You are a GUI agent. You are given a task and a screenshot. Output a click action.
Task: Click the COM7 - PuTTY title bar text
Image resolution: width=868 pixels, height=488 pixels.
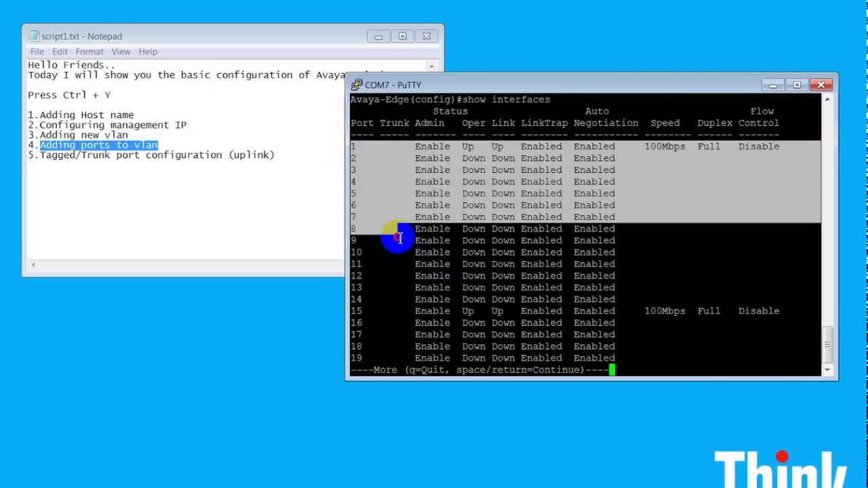[393, 85]
